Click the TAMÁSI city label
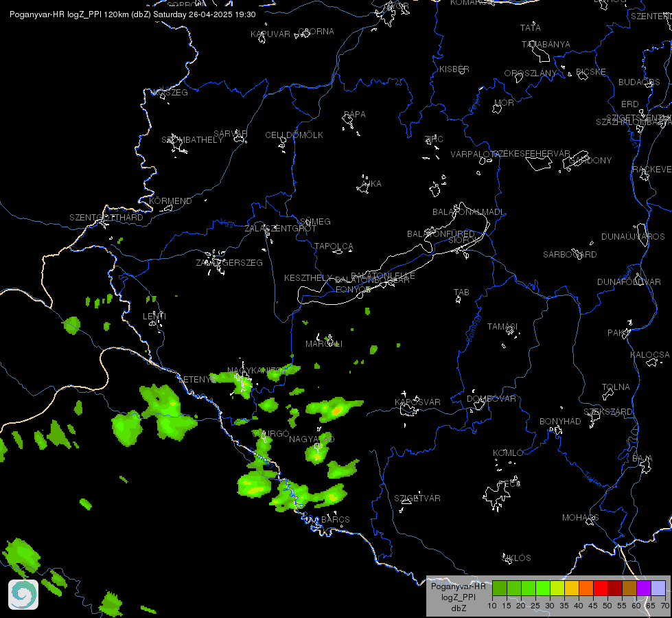The height and width of the screenshot is (618, 672). (x=502, y=326)
